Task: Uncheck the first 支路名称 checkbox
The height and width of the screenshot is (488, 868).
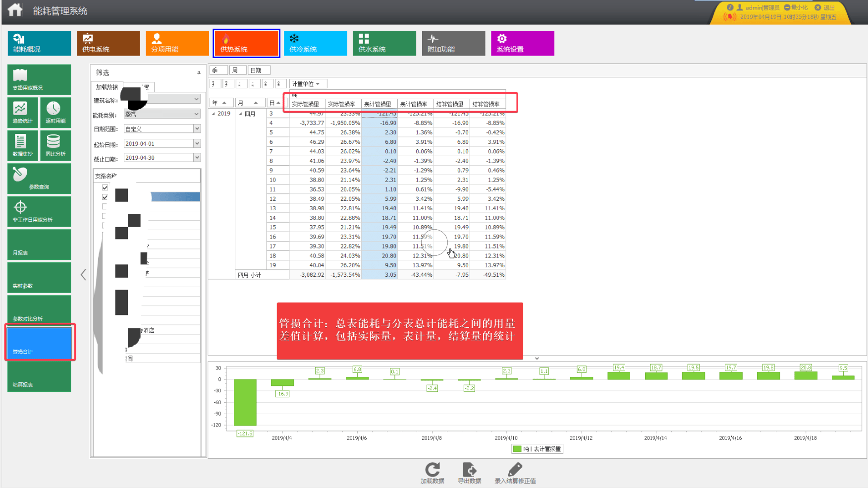Action: pos(105,187)
